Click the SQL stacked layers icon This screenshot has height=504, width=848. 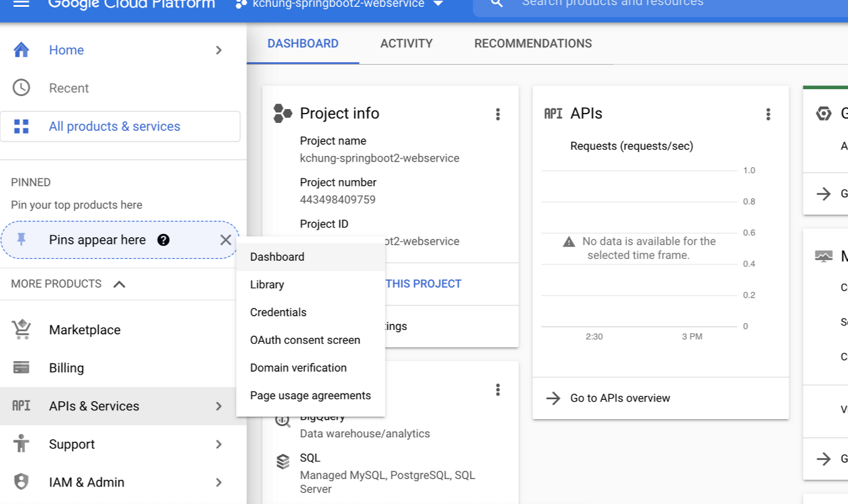pos(283,462)
